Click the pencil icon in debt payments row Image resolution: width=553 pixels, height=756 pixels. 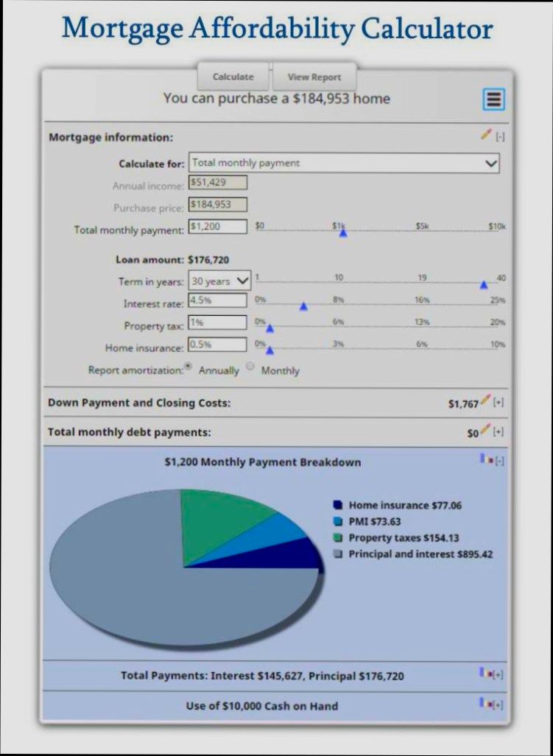[x=485, y=429]
